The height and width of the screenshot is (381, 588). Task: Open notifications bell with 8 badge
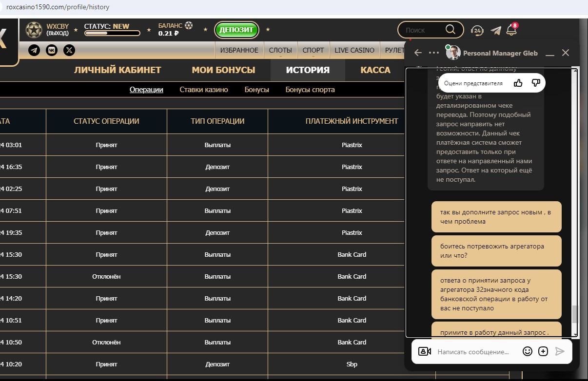click(511, 30)
